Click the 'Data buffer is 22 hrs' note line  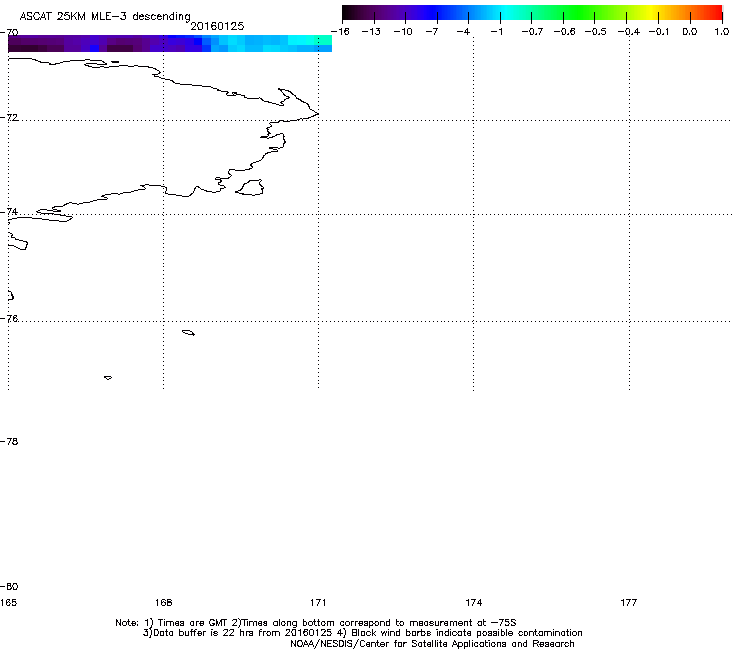362,633
